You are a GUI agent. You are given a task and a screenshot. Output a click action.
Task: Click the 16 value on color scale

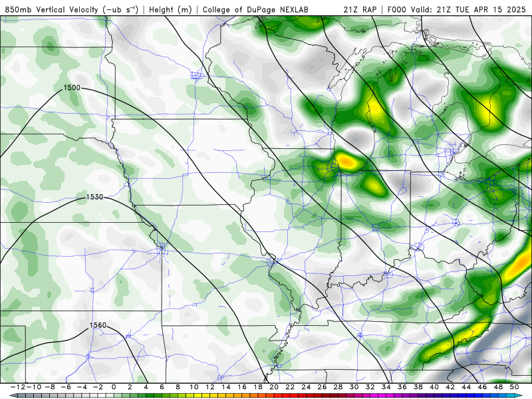pyautogui.click(x=242, y=387)
